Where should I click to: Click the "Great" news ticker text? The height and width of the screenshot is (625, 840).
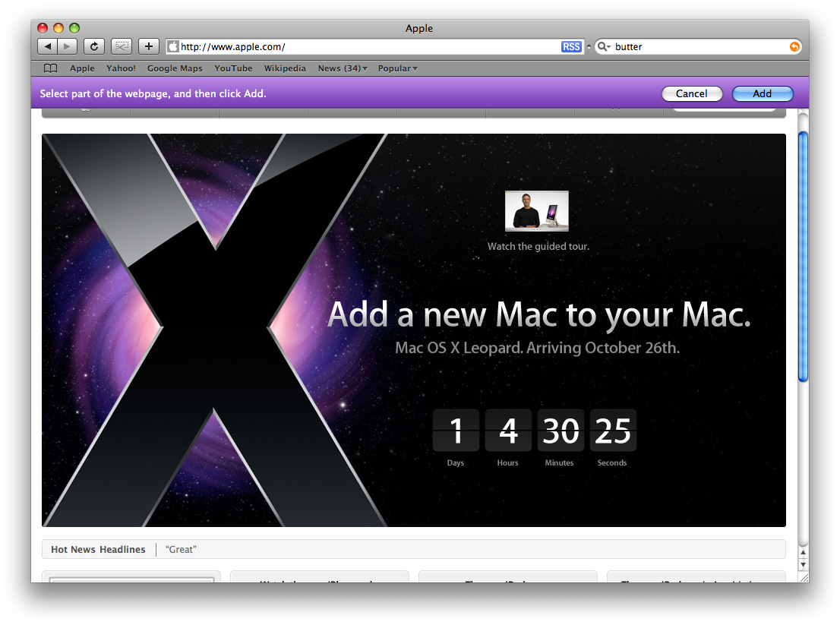coord(181,550)
